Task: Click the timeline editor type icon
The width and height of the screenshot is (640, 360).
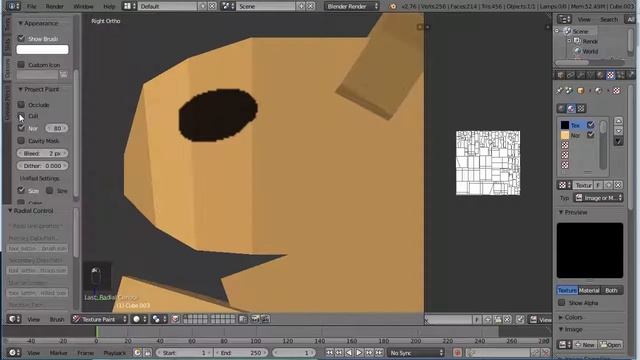Action: (x=13, y=353)
